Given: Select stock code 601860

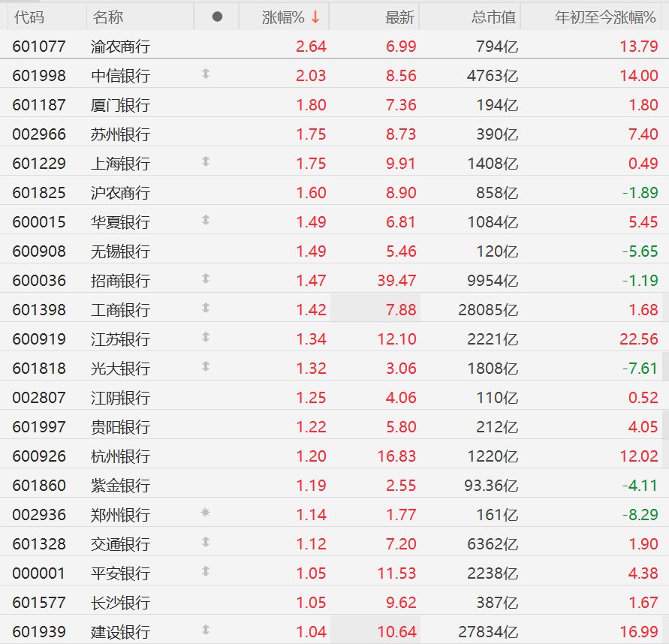Looking at the screenshot, I should click(39, 486).
